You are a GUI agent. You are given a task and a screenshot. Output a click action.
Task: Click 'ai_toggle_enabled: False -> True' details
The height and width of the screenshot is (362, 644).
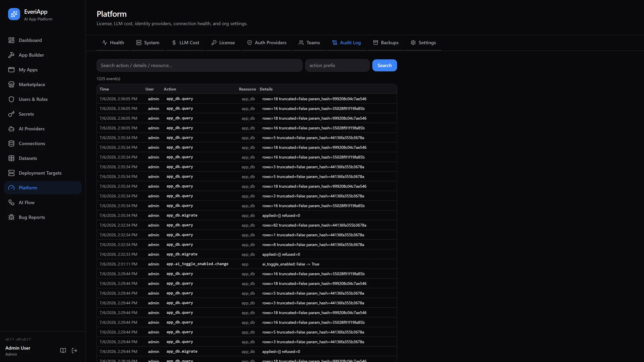[x=290, y=264]
